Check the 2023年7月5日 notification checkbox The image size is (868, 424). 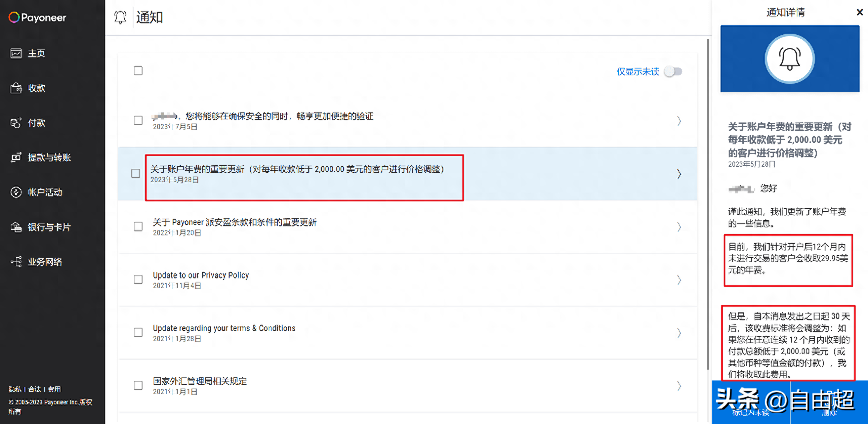coord(138,120)
